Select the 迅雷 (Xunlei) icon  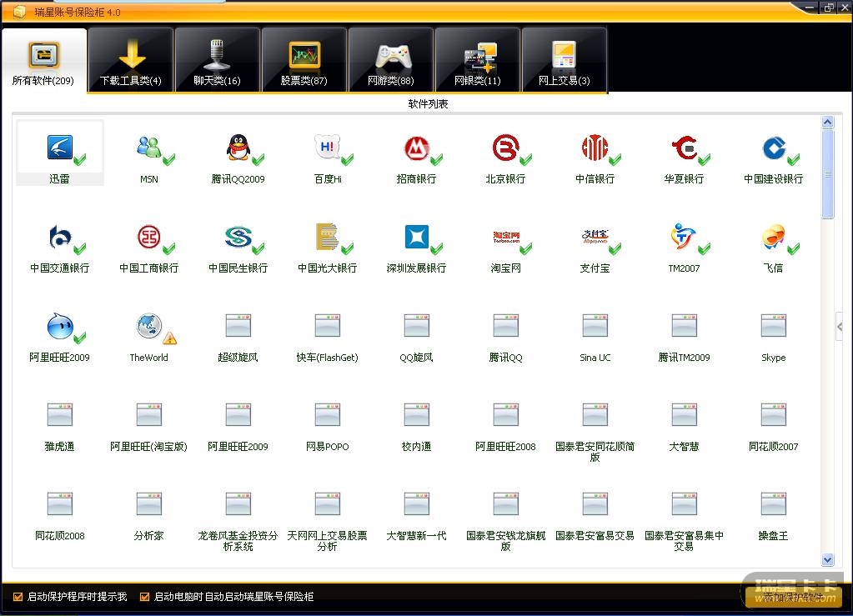60,148
